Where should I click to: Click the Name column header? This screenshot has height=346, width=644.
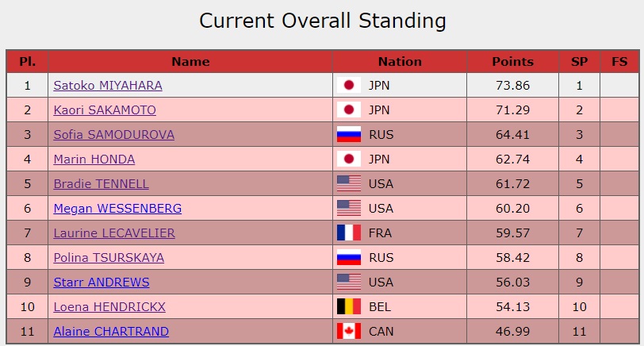coord(190,62)
